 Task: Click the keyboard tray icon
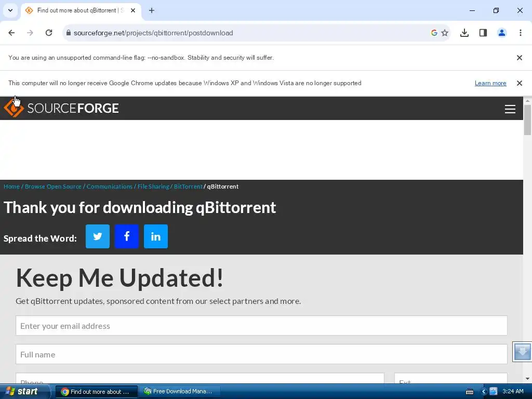point(470,392)
